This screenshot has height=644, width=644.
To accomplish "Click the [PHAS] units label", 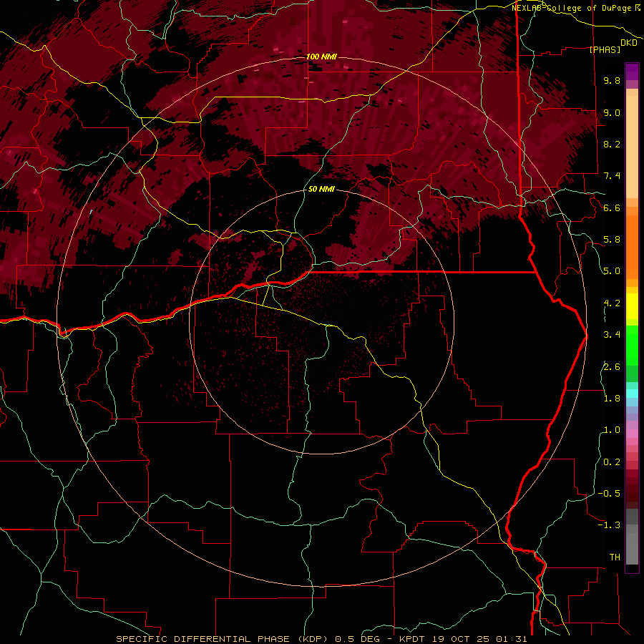I will pos(605,49).
